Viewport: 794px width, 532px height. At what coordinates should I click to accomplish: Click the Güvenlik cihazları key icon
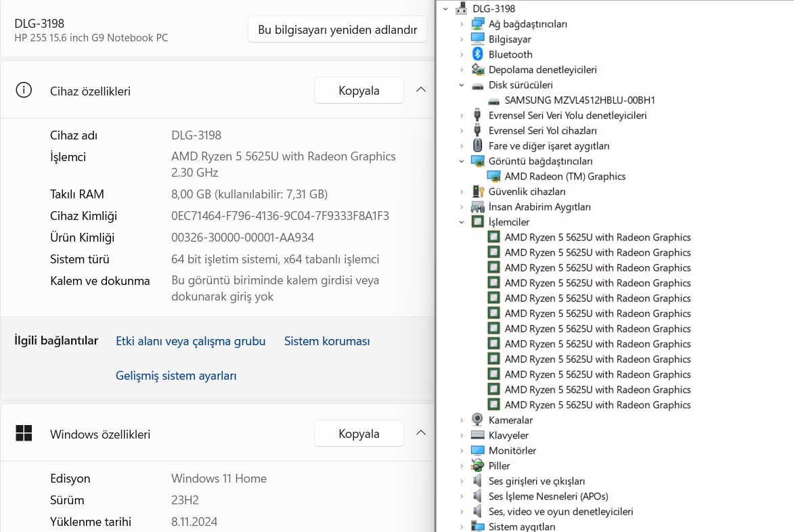[x=477, y=192]
